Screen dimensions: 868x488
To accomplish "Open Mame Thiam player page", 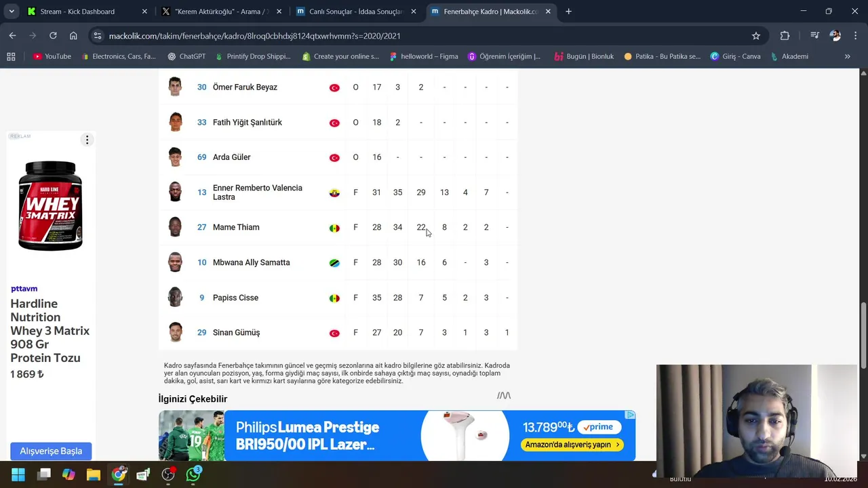I will coord(236,227).
